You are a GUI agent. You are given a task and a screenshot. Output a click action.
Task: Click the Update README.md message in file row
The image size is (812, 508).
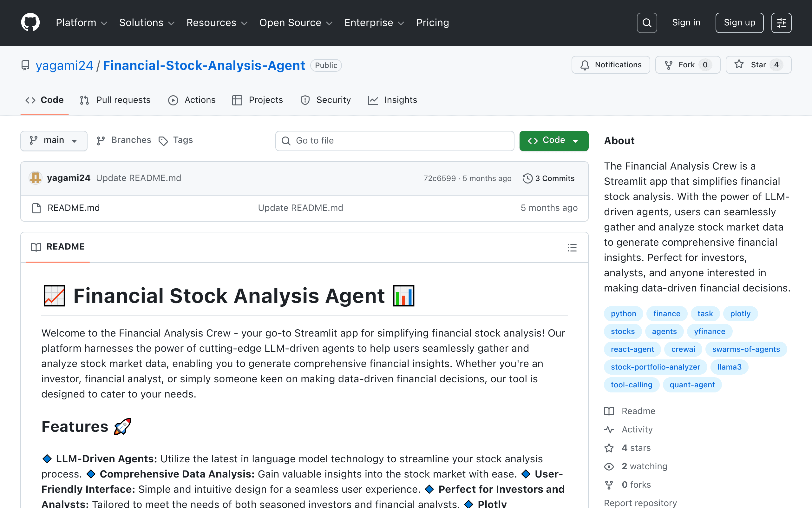pyautogui.click(x=300, y=208)
